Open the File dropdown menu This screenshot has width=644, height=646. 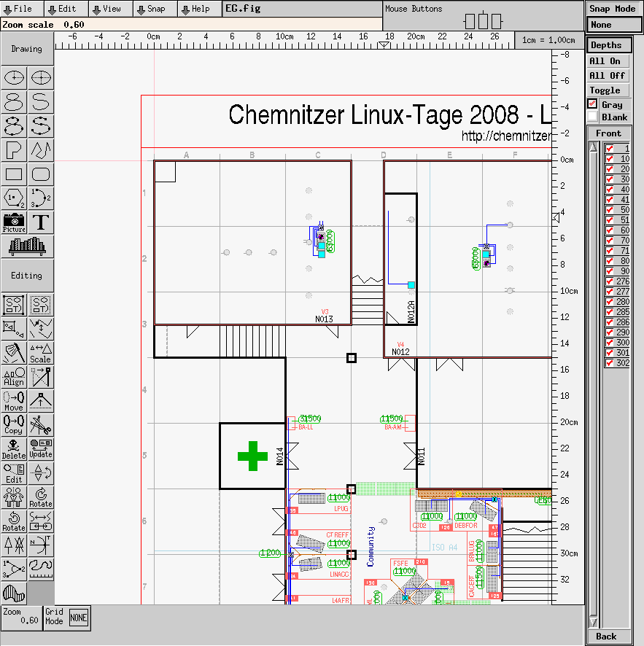coord(22,9)
